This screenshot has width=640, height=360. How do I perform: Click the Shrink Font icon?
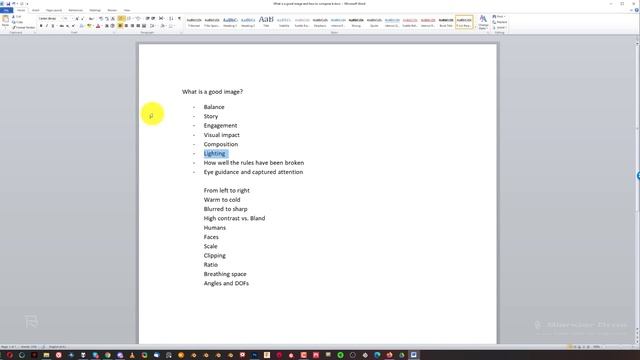pos(82,18)
